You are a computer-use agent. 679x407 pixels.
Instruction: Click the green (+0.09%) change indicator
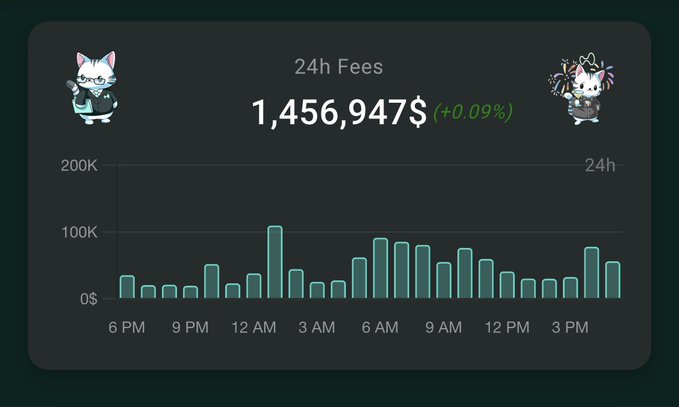(x=473, y=112)
